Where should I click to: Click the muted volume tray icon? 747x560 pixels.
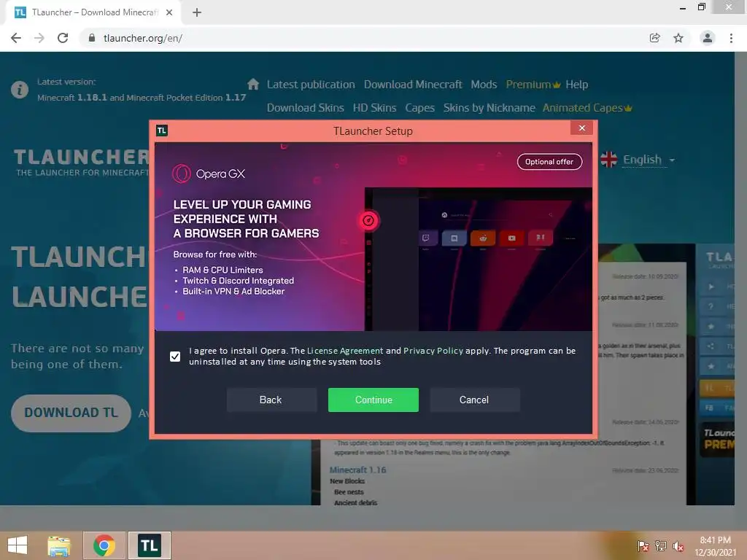678,546
